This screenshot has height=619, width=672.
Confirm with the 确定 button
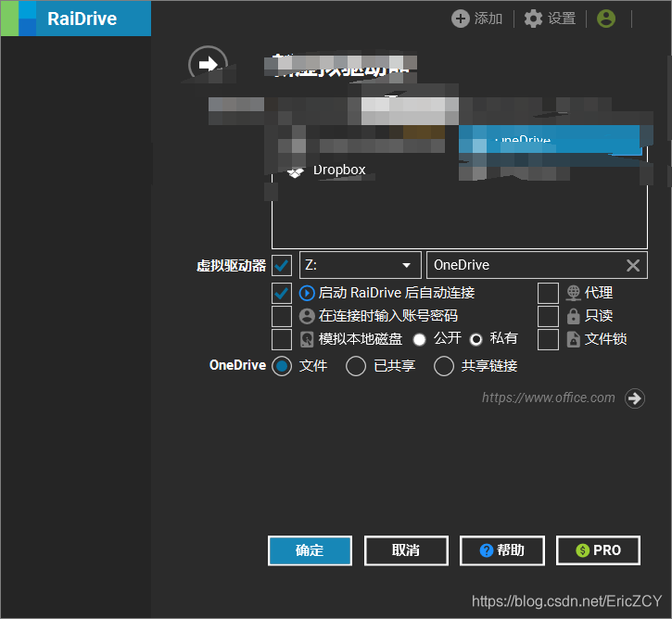(x=310, y=550)
